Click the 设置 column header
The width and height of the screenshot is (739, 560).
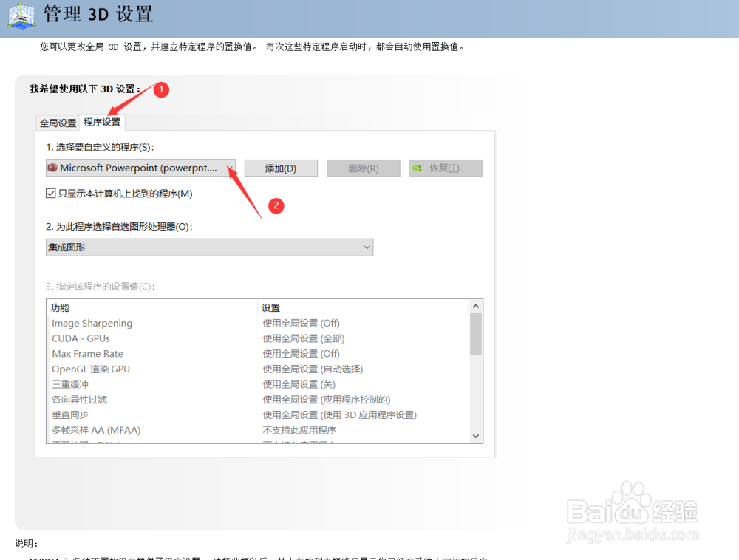click(269, 307)
